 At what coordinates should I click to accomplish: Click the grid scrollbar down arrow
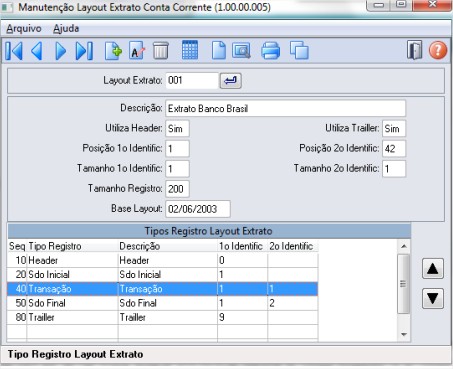coord(404,334)
